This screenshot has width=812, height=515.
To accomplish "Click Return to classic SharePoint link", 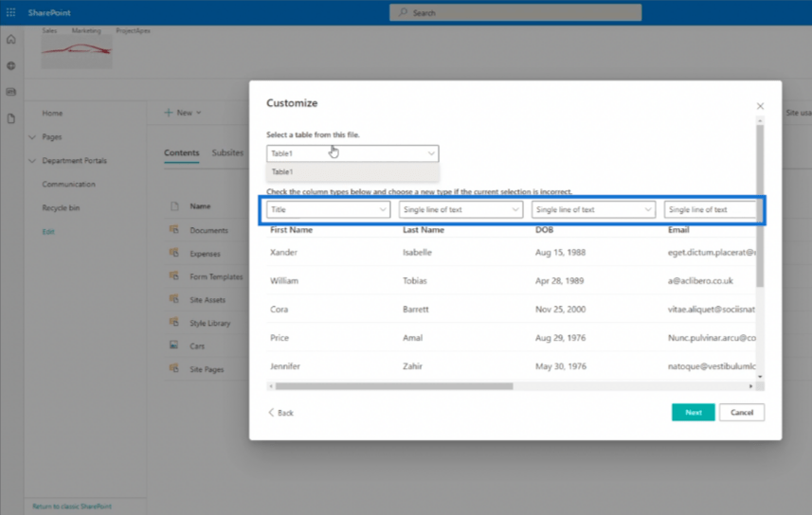I will [x=72, y=506].
